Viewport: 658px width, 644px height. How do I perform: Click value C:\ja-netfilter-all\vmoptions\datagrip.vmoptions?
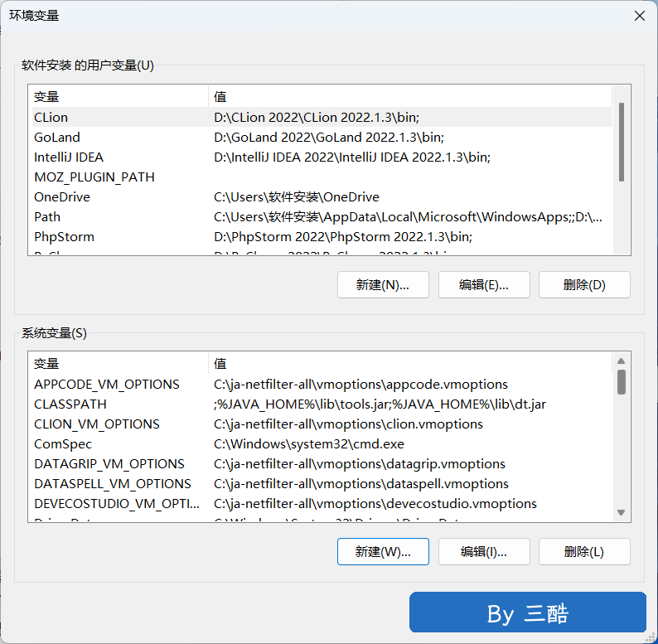click(x=359, y=464)
